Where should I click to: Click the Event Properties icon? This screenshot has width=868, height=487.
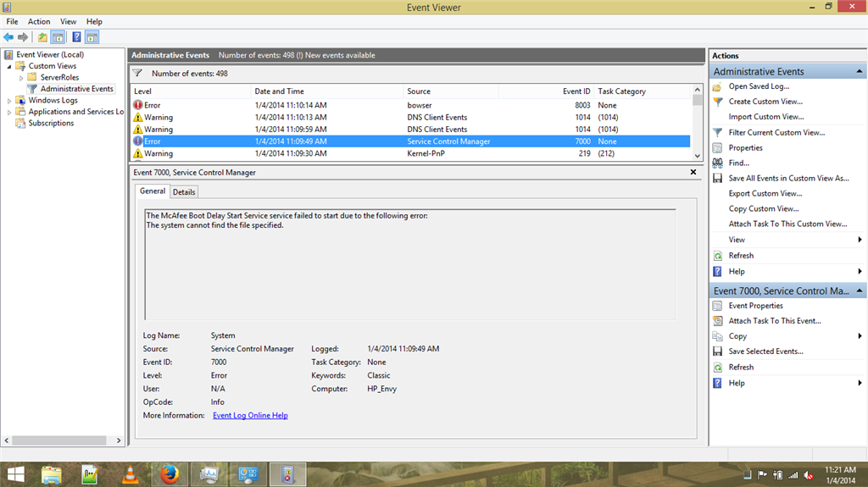[x=717, y=306]
